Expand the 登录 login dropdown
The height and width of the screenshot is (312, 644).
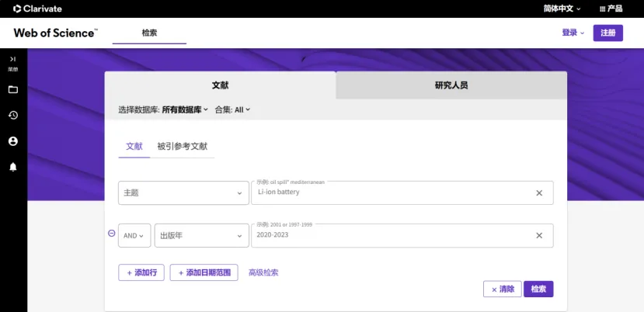573,33
